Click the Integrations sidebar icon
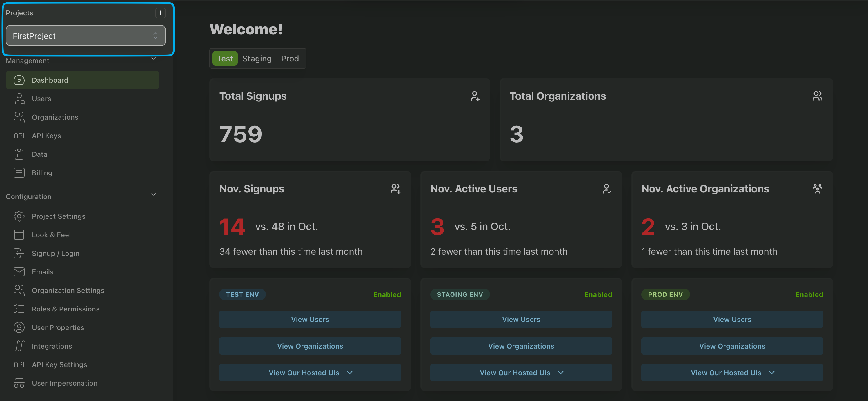Screen dimensions: 868x401 pyautogui.click(x=19, y=346)
